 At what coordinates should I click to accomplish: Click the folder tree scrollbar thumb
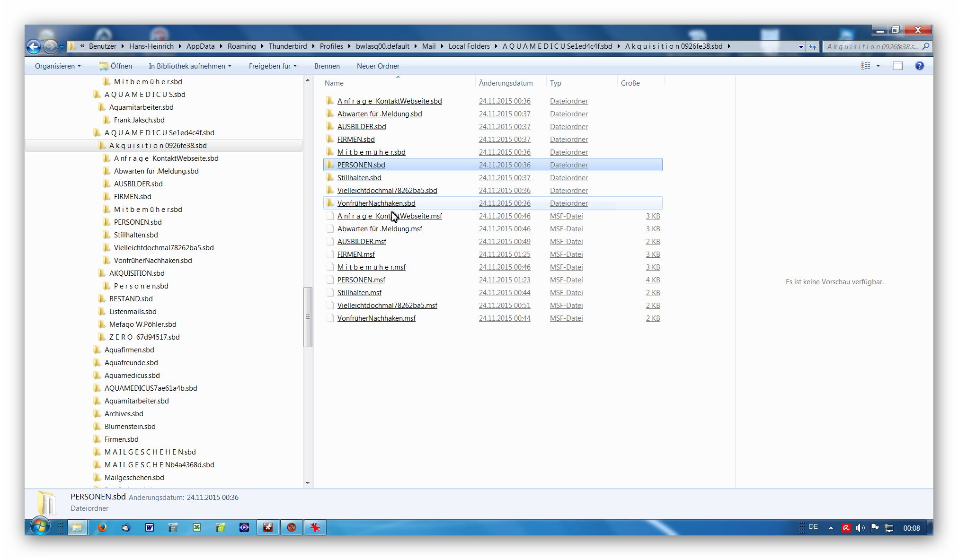coord(308,317)
